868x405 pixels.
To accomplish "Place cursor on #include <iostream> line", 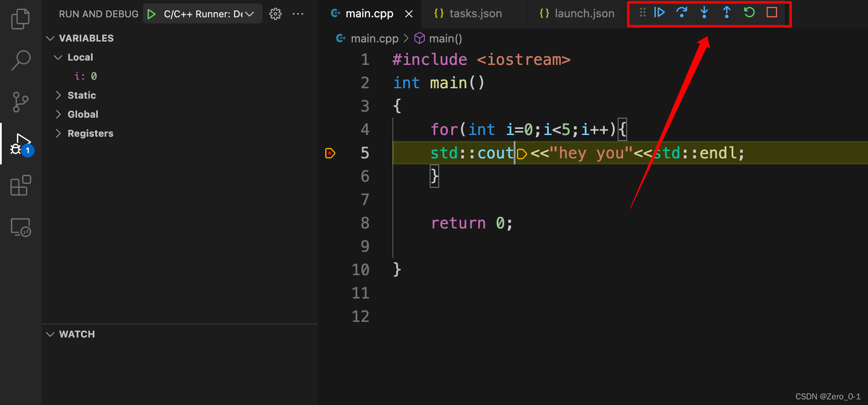I will point(481,59).
